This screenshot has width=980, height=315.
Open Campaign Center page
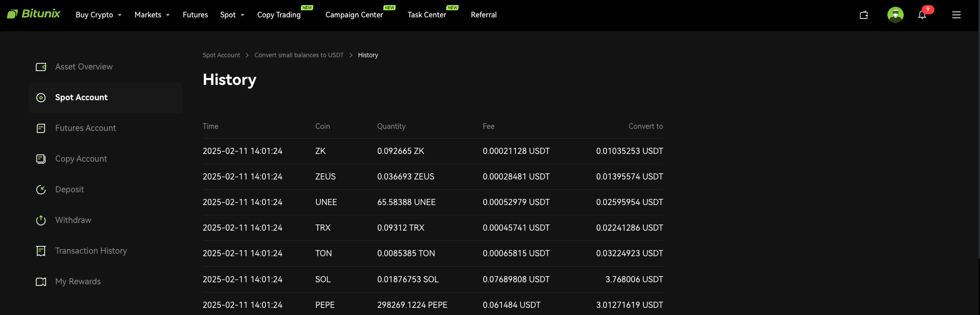[354, 15]
